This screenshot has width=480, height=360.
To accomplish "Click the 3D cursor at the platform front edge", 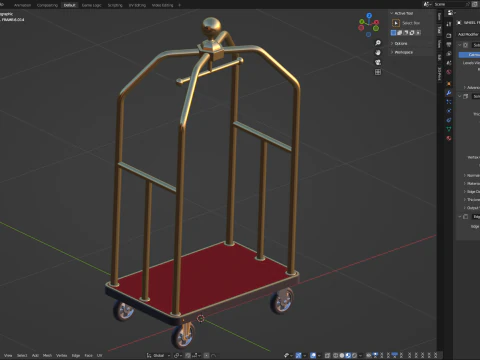I will (200, 318).
